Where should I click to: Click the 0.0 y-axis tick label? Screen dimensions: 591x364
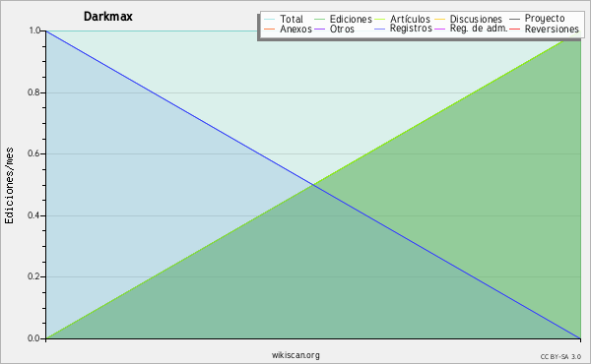click(33, 338)
